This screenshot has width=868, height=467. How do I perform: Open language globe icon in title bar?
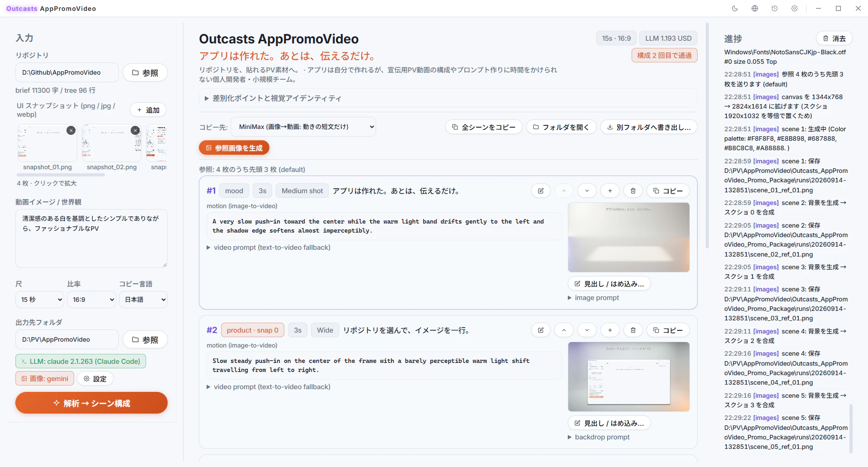coord(755,9)
